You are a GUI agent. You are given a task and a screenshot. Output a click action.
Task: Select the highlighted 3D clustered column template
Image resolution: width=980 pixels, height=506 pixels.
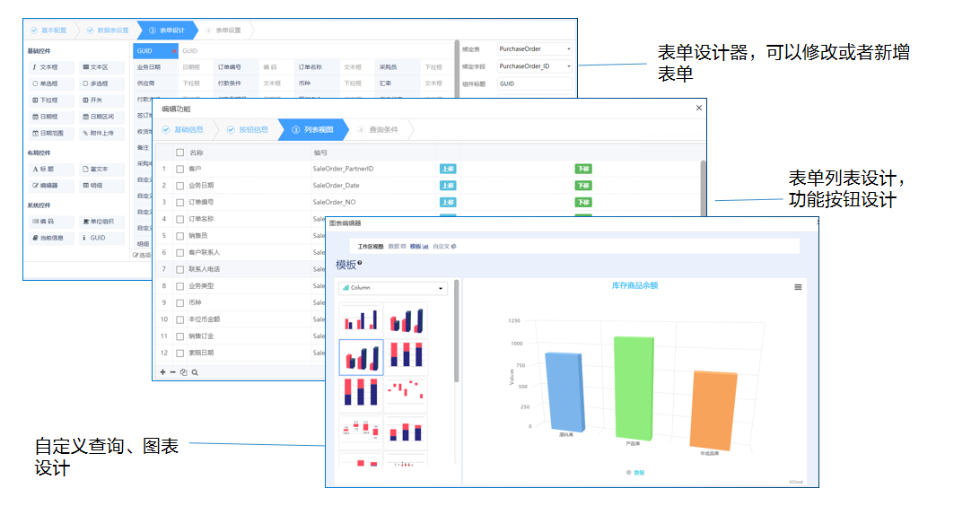tap(362, 357)
